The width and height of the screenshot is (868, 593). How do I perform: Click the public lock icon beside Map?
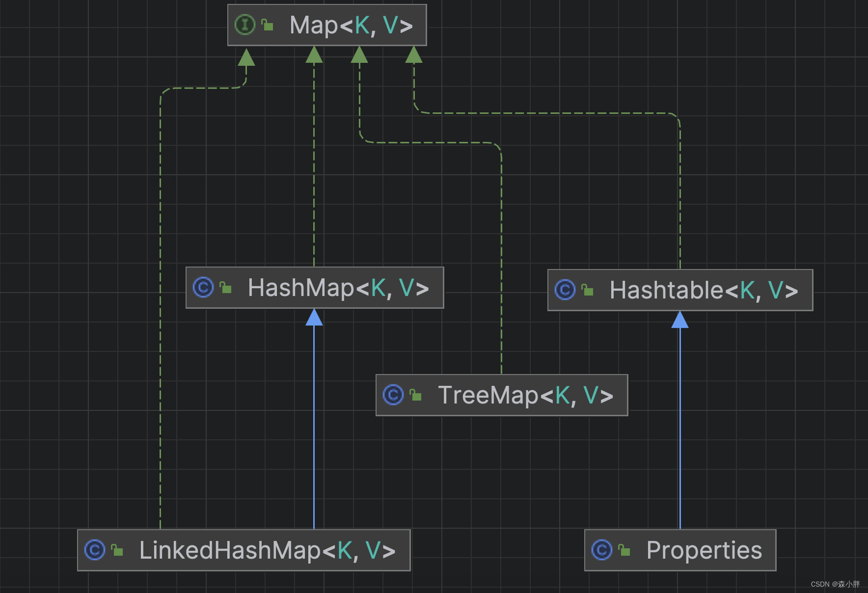click(267, 25)
